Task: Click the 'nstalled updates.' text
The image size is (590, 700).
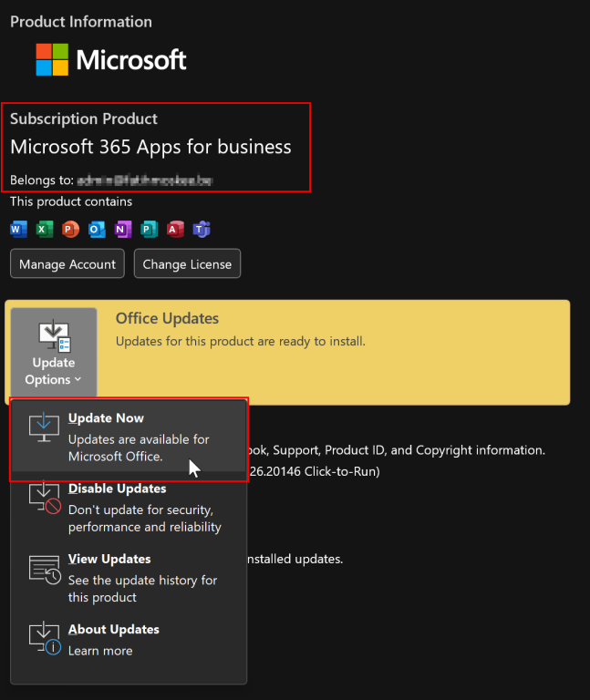Action: (x=295, y=559)
